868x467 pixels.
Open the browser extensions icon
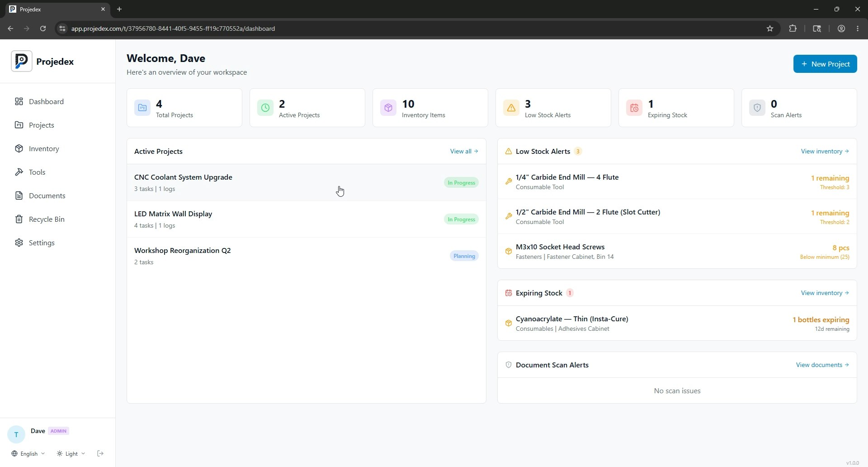pyautogui.click(x=793, y=29)
